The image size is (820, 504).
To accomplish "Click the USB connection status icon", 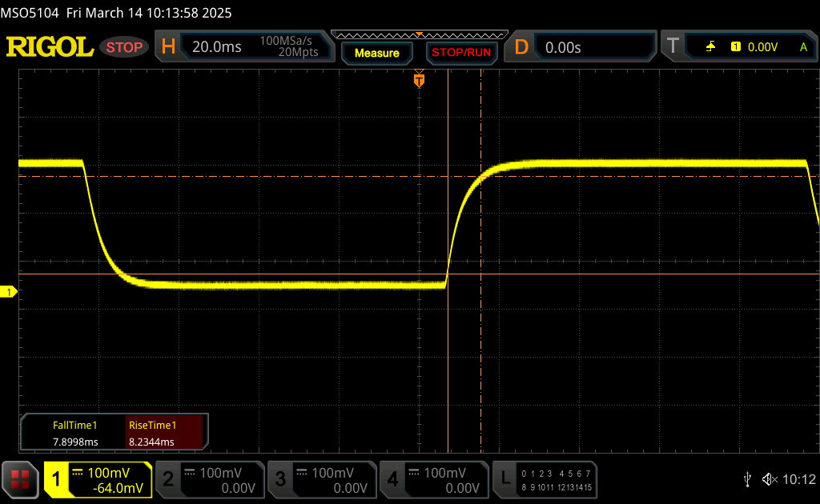I will point(747,479).
